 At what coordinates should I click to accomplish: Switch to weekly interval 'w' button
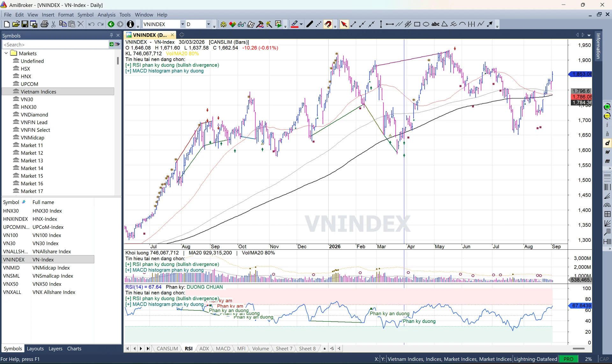click(607, 152)
